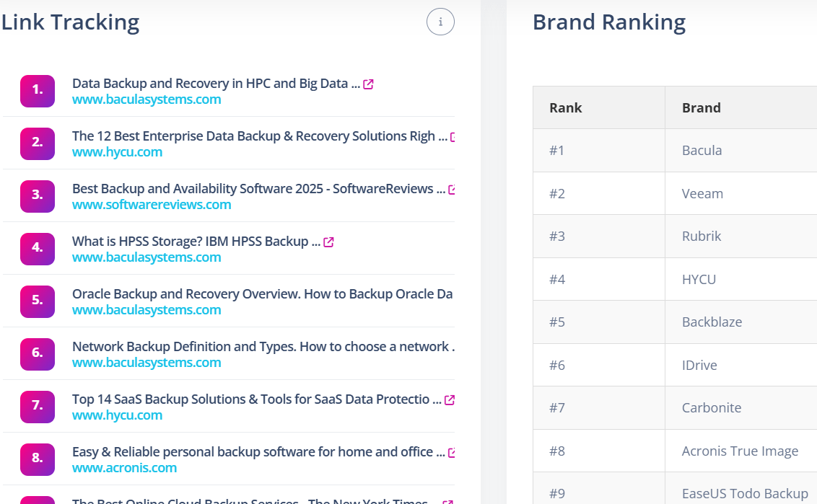Visit baculasystems.com under the HPC Big Data result
817x504 pixels.
click(147, 100)
